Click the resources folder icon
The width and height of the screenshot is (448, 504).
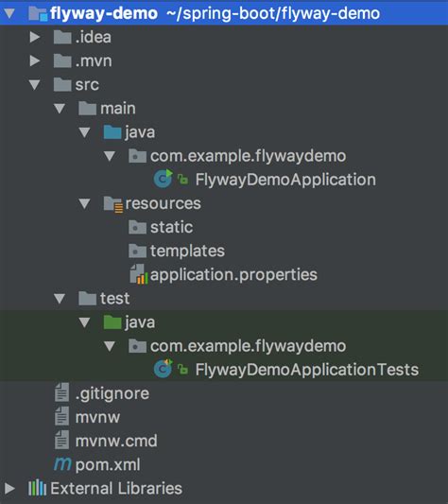(x=112, y=204)
